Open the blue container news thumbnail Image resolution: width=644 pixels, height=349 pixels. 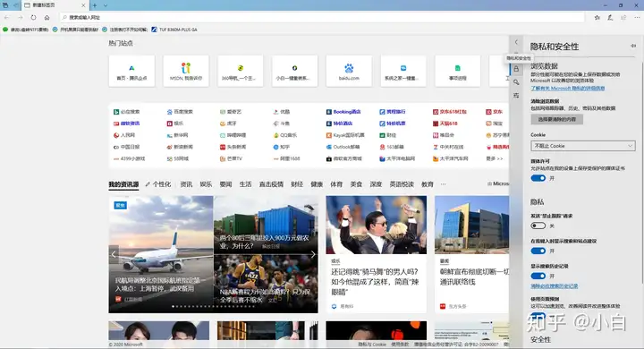click(x=266, y=225)
